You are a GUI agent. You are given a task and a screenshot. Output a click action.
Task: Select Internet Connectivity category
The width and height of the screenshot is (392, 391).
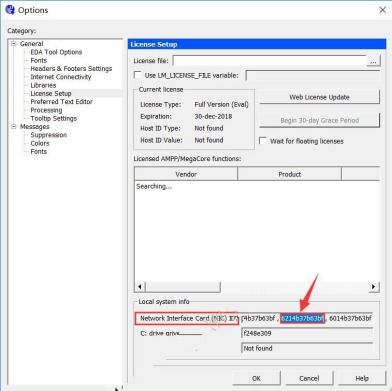click(61, 77)
